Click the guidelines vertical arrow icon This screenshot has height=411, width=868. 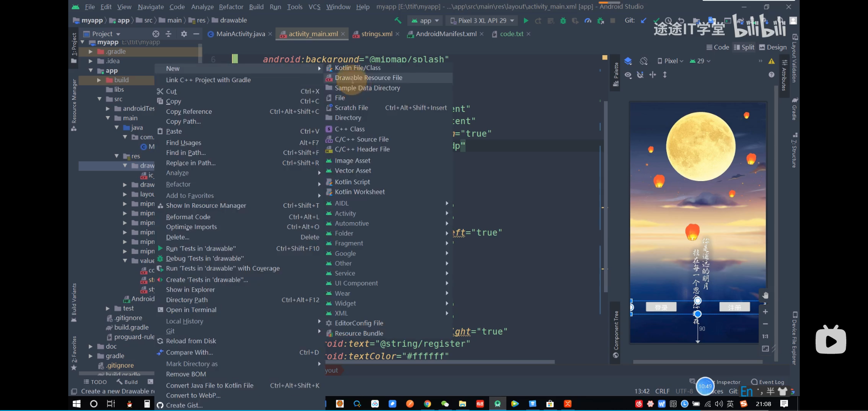pos(665,75)
